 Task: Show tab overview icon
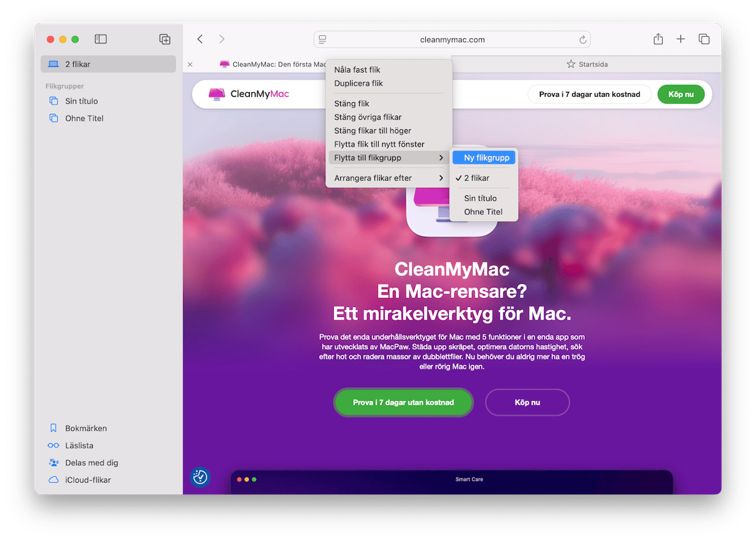tap(704, 39)
